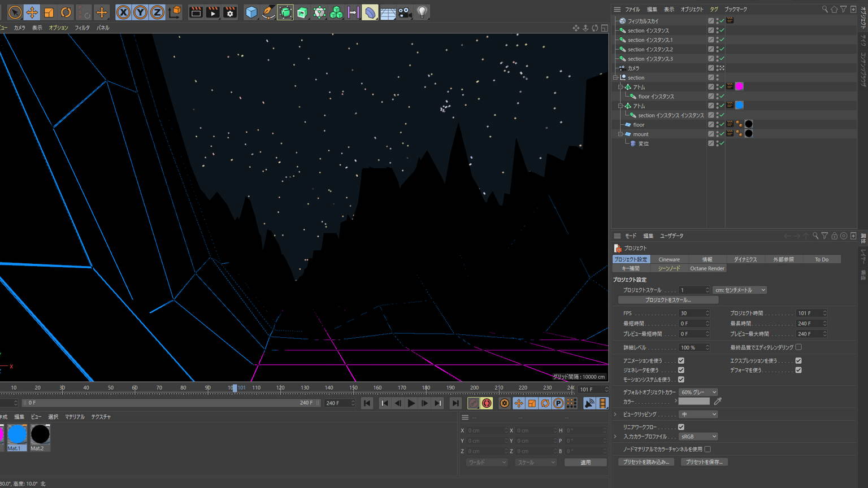Open the cm センチメートル unit dropdown
The height and width of the screenshot is (488, 868).
click(740, 290)
